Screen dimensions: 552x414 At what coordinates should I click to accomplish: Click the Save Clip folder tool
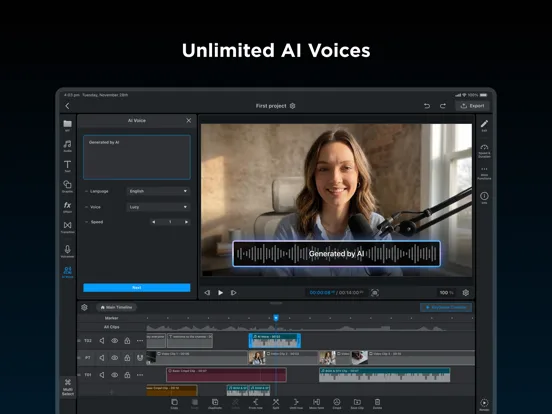(x=357, y=403)
